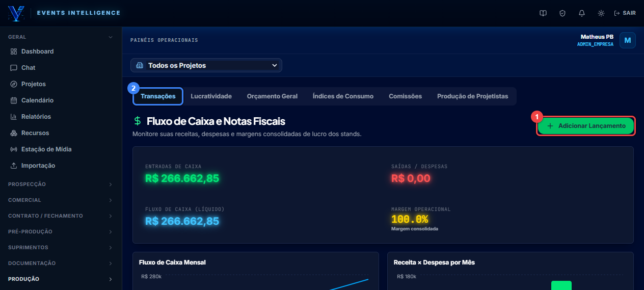Click the Adicionar Lançamento button
This screenshot has width=644, height=290.
[x=586, y=126]
